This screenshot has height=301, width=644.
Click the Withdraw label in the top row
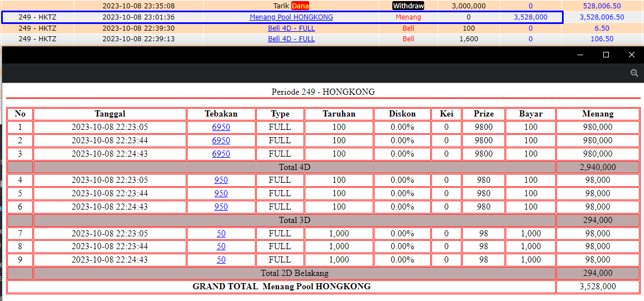coord(408,6)
